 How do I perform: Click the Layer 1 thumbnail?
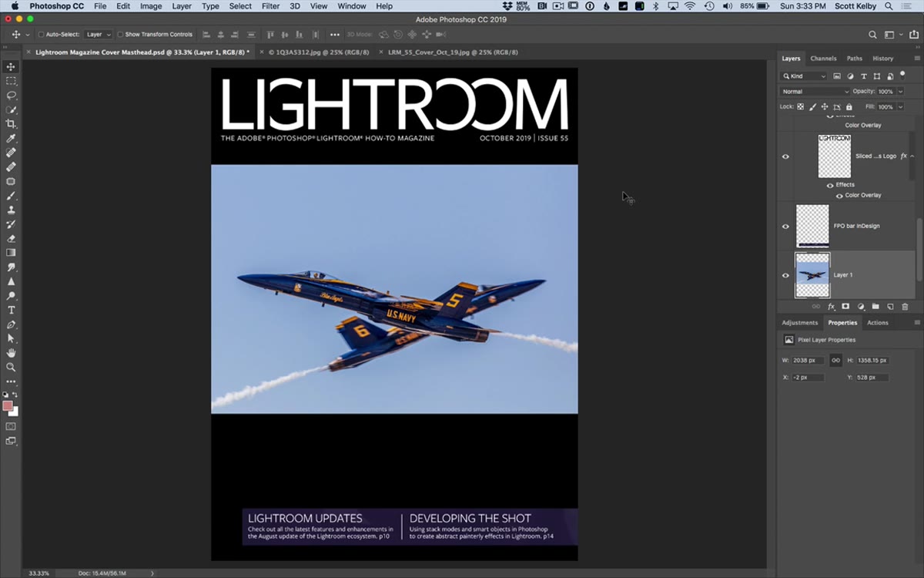[x=812, y=275]
